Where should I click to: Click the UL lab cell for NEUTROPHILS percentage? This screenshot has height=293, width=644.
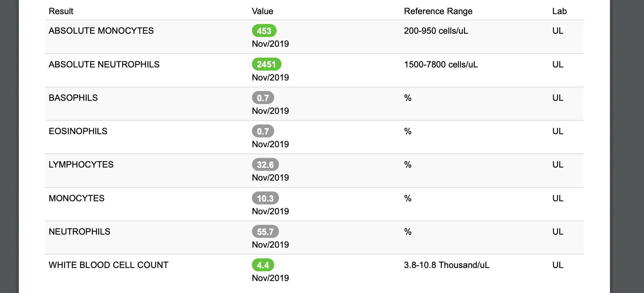(558, 232)
